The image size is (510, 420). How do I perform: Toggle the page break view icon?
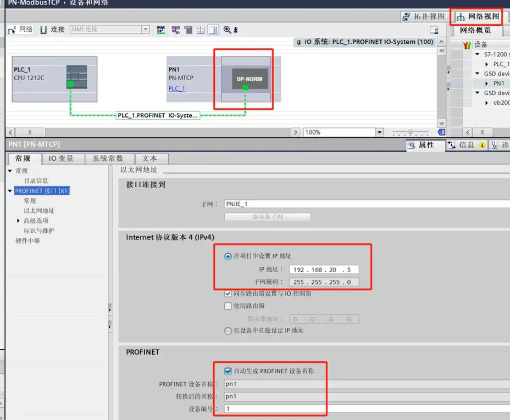tap(213, 30)
